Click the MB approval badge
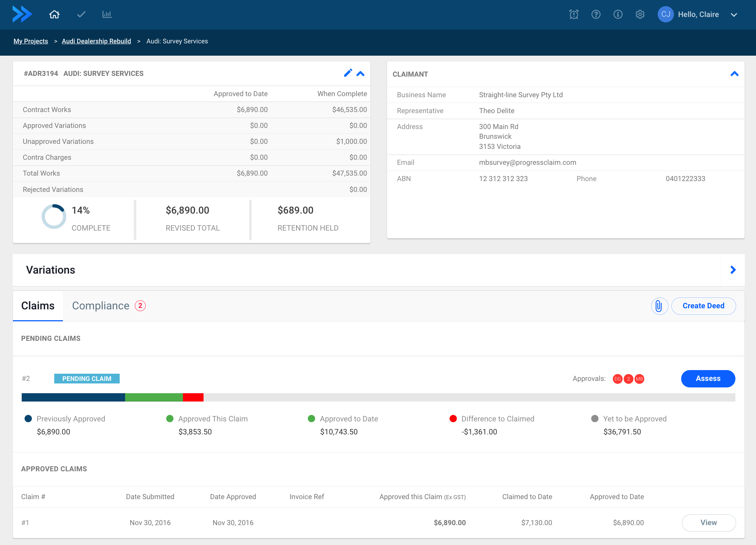This screenshot has width=756, height=545. 640,379
